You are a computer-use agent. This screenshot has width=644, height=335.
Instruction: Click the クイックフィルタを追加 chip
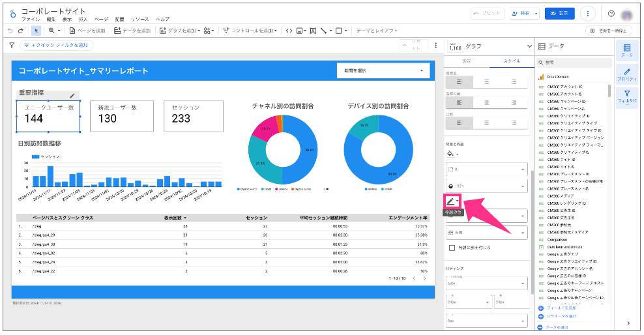click(x=56, y=45)
